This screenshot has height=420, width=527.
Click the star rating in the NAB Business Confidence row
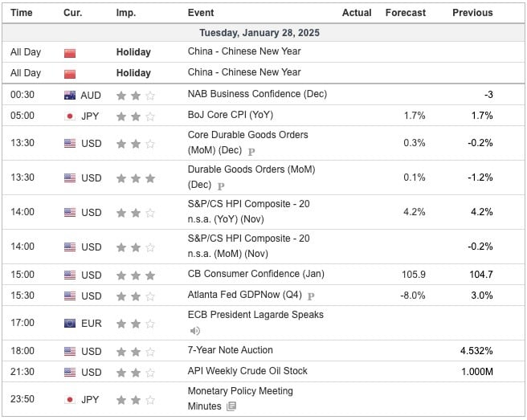point(136,96)
